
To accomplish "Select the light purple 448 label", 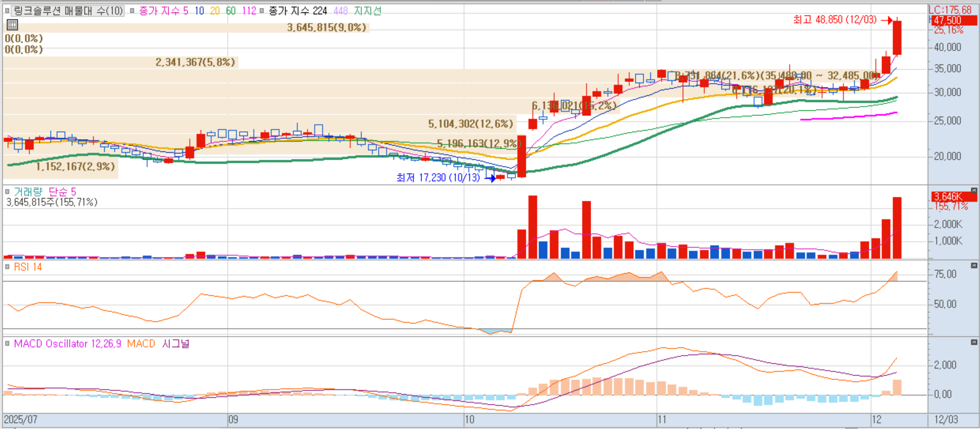I will (x=340, y=11).
